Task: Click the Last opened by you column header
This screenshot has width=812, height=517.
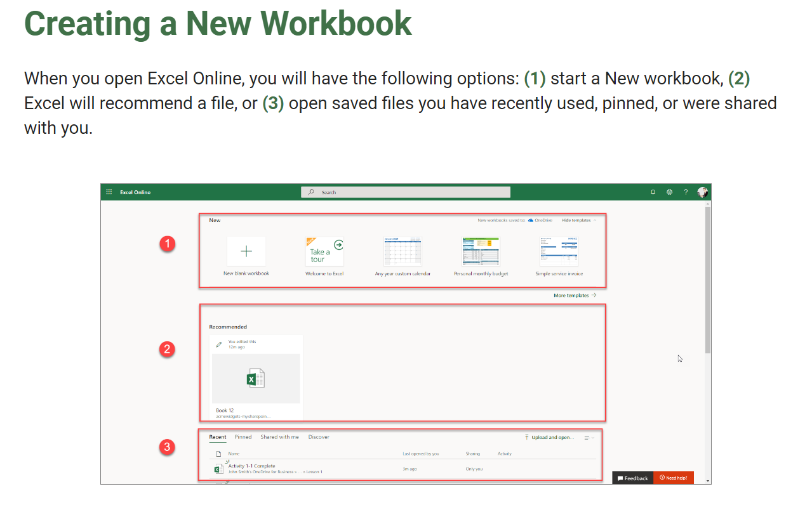Action: 421,454
